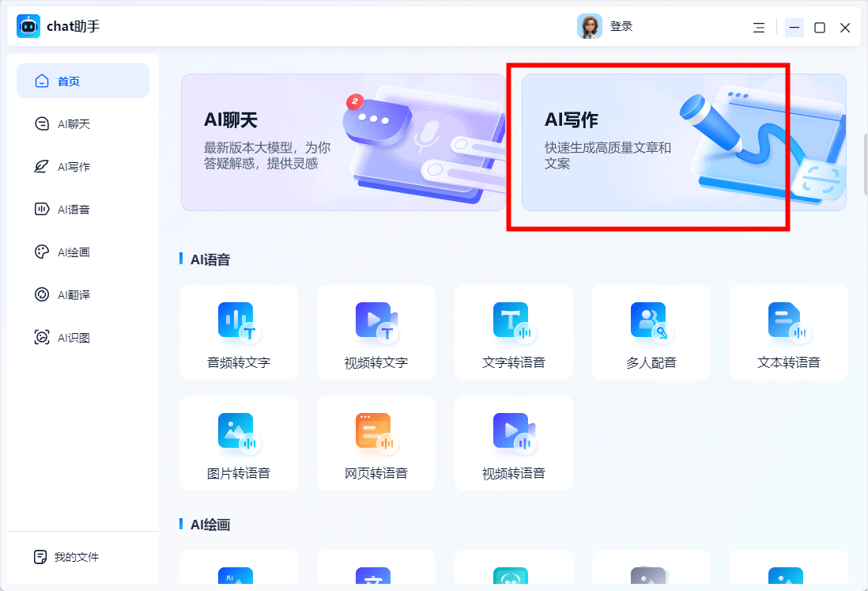Open AI翻译 in the sidebar
This screenshot has width=868, height=591.
point(83,294)
